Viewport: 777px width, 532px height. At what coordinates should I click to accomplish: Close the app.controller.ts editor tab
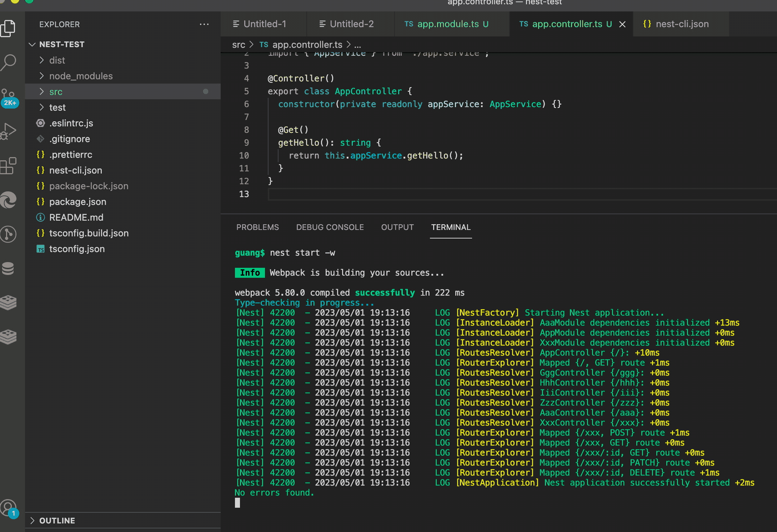(622, 24)
